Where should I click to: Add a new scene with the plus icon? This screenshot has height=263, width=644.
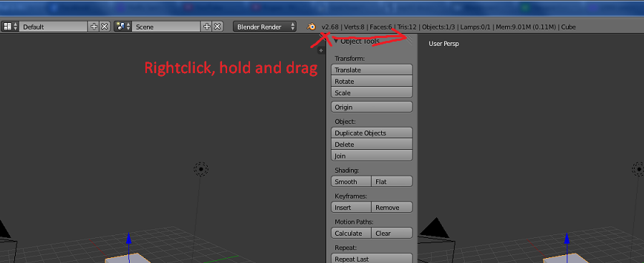[x=207, y=27]
